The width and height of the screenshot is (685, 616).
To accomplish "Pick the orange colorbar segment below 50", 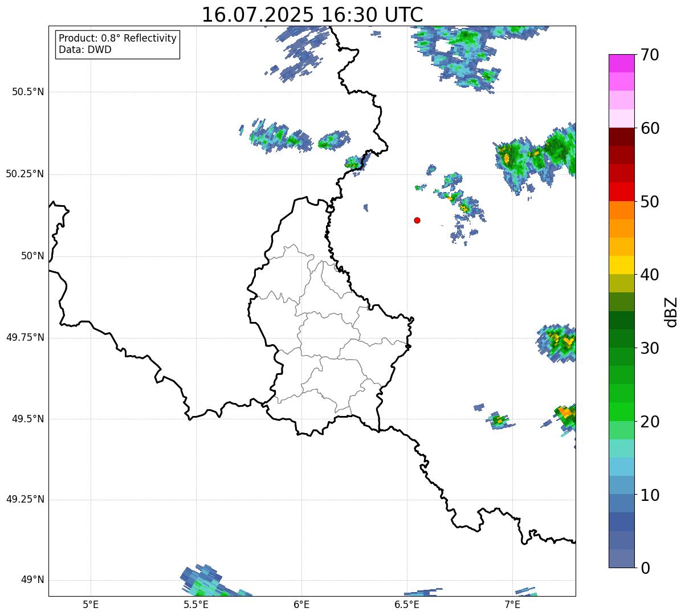I will pyautogui.click(x=621, y=210).
